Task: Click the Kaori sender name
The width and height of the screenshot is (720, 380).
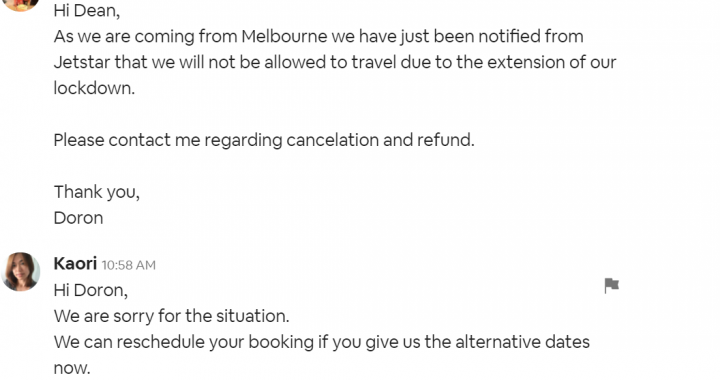Action: [75, 264]
